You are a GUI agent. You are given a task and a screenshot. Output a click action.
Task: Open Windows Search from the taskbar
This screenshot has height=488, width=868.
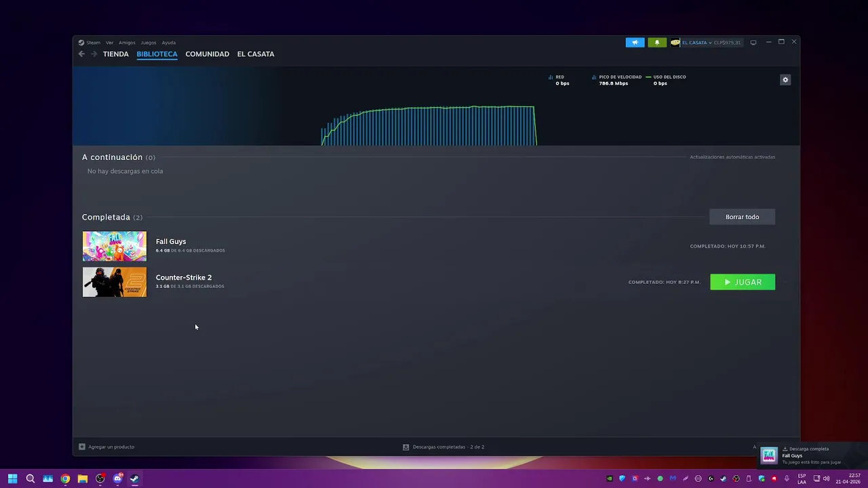pyautogui.click(x=30, y=479)
